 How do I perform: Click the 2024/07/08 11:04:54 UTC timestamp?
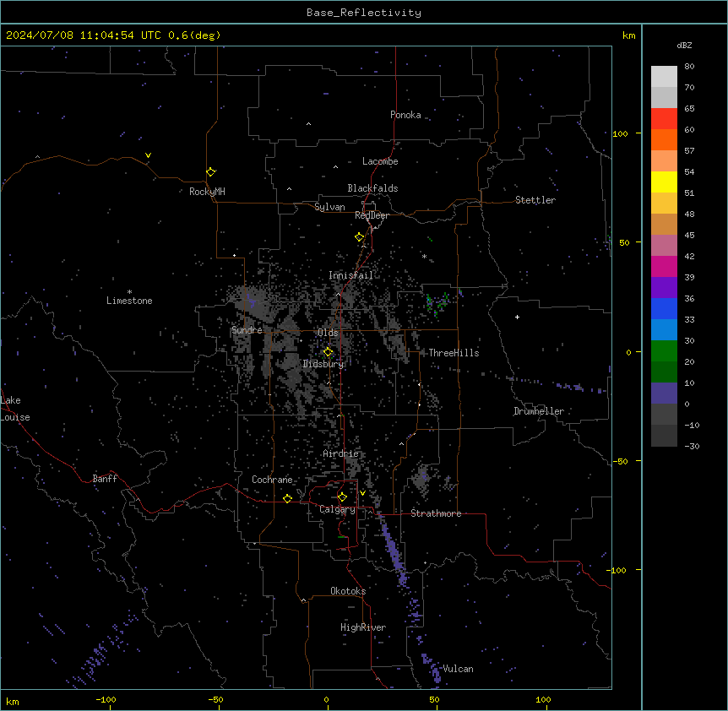83,35
